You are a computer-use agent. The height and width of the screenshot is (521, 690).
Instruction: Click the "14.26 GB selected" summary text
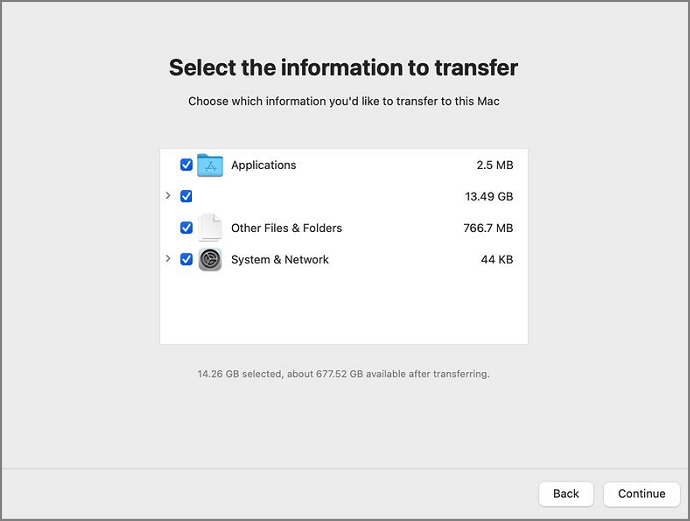(343, 374)
